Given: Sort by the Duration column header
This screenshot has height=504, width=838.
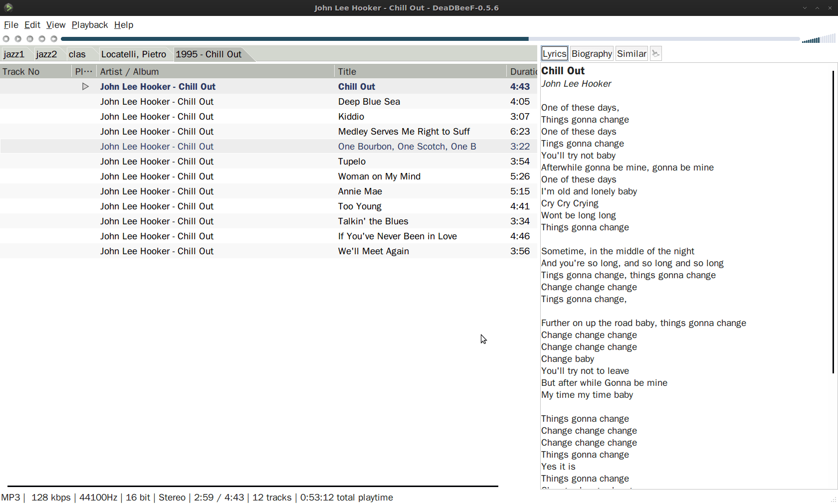Looking at the screenshot, I should tap(522, 72).
